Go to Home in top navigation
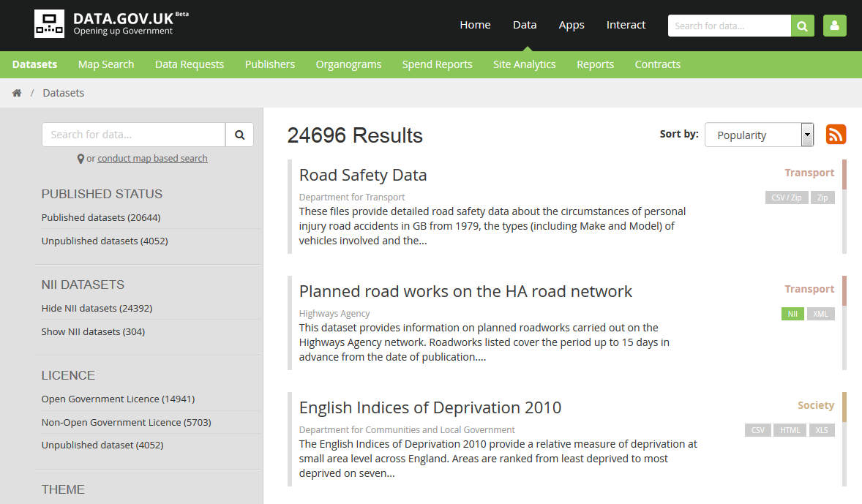The height and width of the screenshot is (504, 862). coord(475,26)
